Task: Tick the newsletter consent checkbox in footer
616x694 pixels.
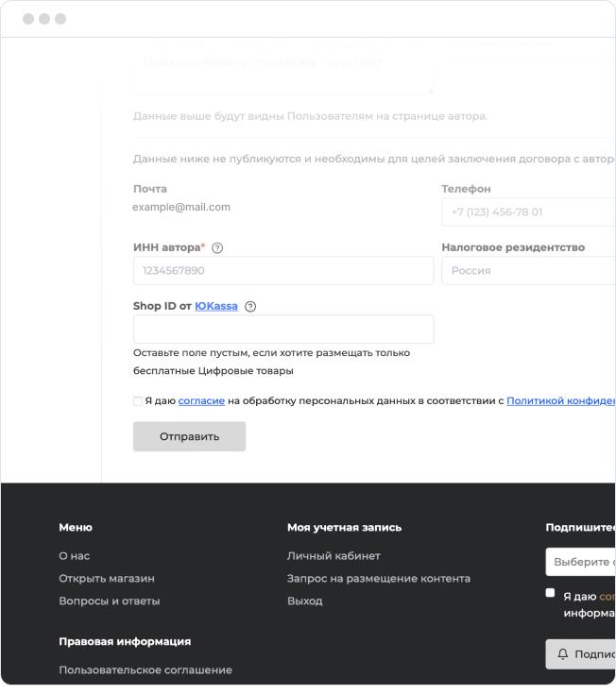Action: 551,593
